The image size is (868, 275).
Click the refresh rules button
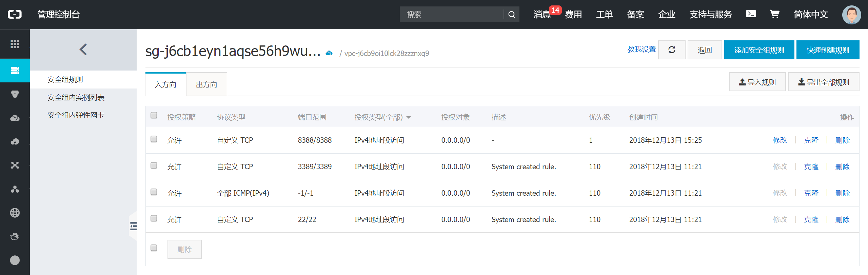pos(672,50)
